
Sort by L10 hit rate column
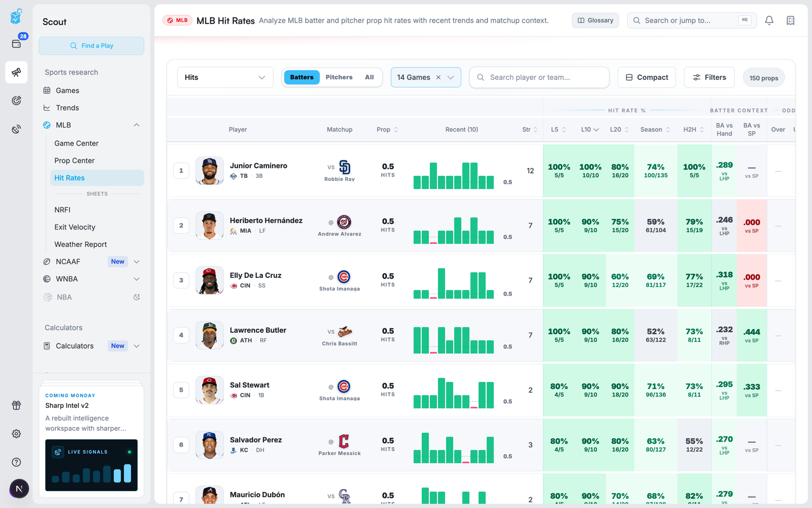(590, 130)
